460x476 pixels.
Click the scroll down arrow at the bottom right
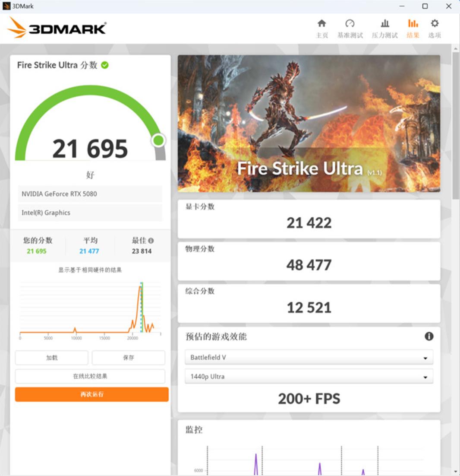pos(455,472)
